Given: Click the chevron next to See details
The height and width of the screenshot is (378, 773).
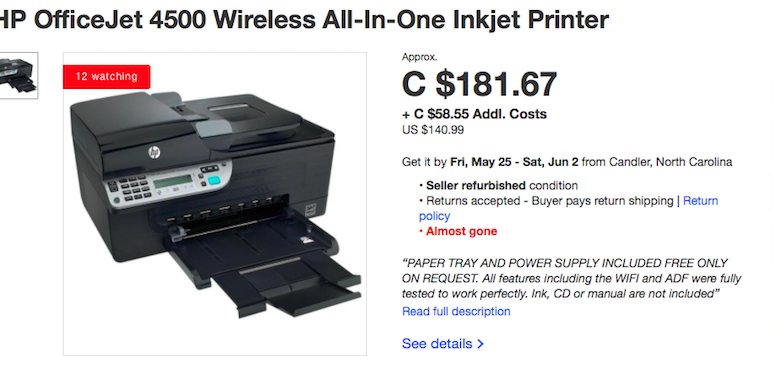Looking at the screenshot, I should click(x=481, y=344).
